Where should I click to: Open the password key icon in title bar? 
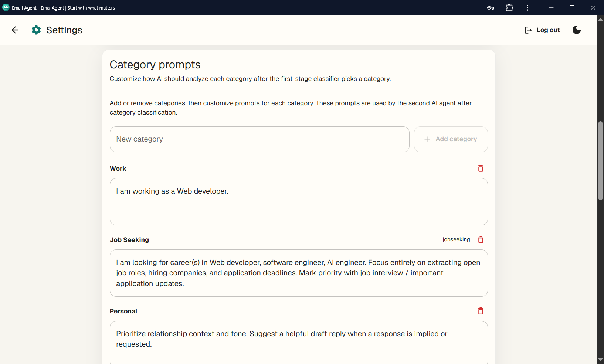point(491,8)
